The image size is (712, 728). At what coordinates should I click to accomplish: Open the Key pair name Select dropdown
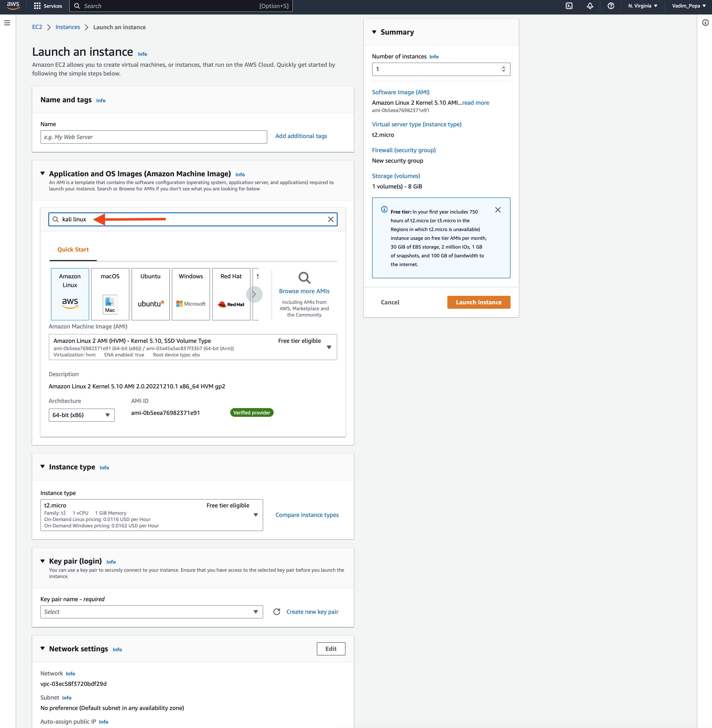click(x=151, y=611)
